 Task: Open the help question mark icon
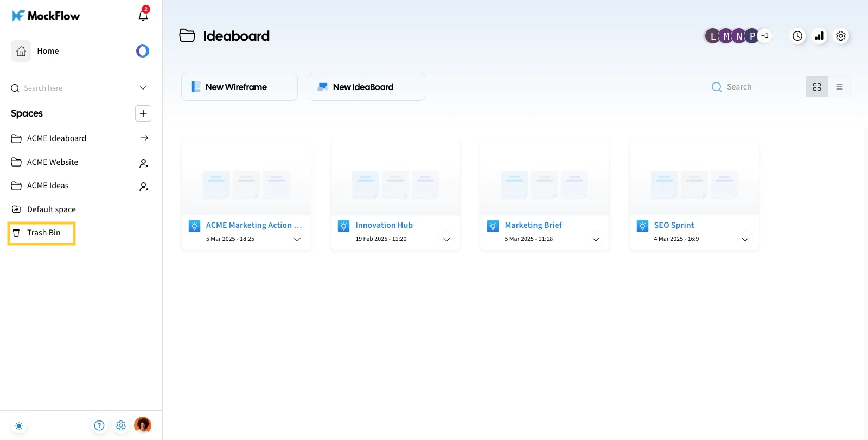click(x=99, y=425)
